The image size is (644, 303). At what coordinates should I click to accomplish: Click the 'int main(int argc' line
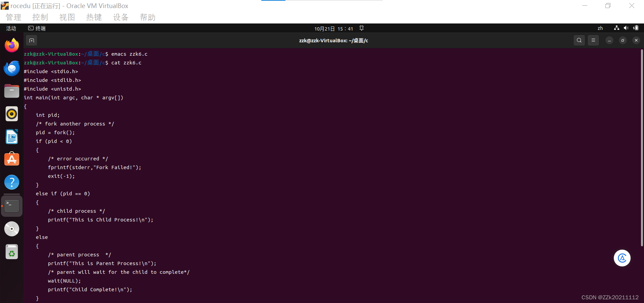click(x=73, y=98)
